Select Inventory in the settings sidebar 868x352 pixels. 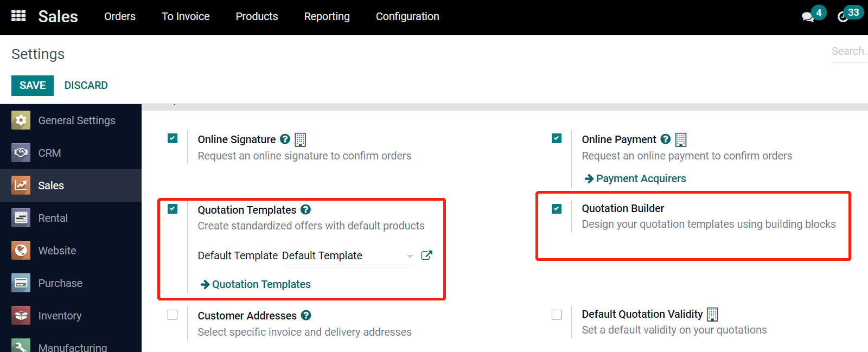coord(60,316)
